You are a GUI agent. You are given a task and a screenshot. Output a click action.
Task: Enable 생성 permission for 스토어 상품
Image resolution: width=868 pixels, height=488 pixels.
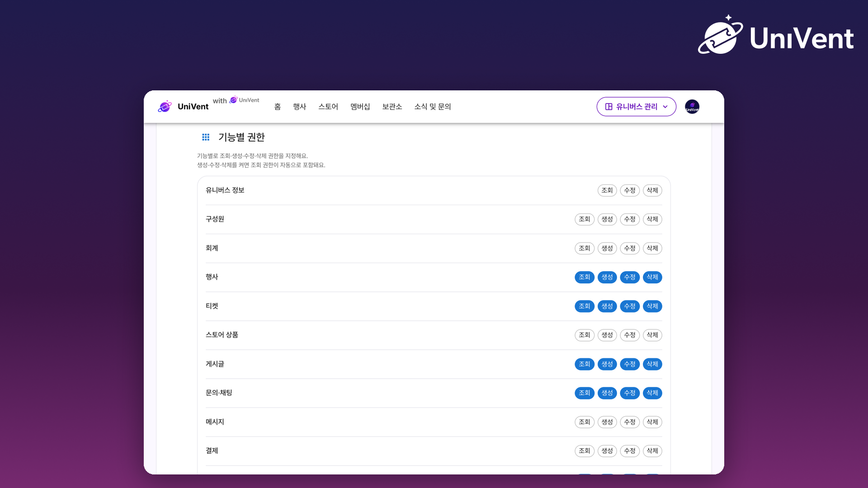(607, 335)
